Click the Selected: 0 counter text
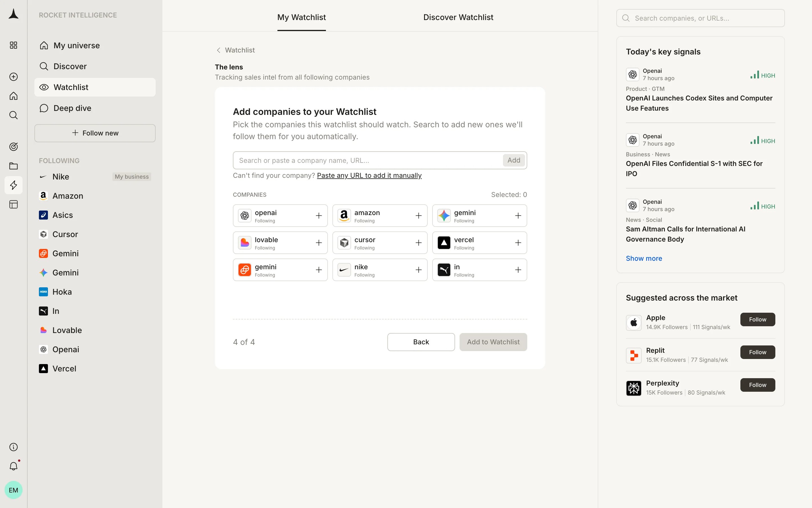Viewport: 812px width, 508px height. point(509,195)
